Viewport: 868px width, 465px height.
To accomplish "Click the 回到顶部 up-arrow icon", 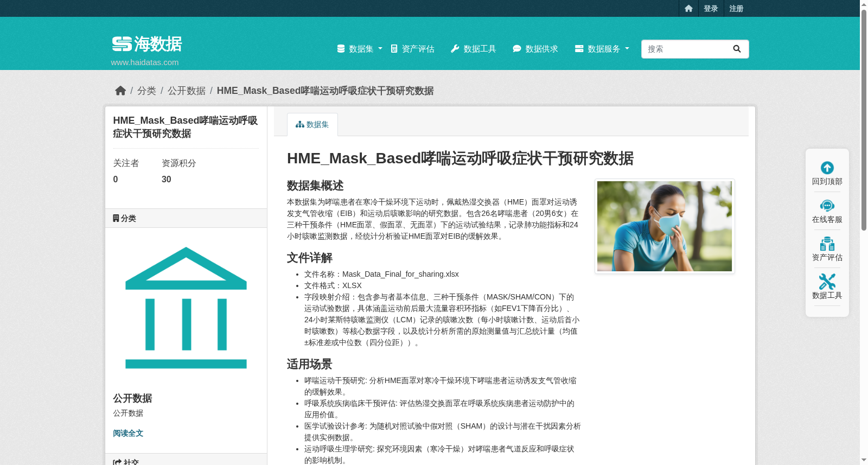I will tap(827, 168).
